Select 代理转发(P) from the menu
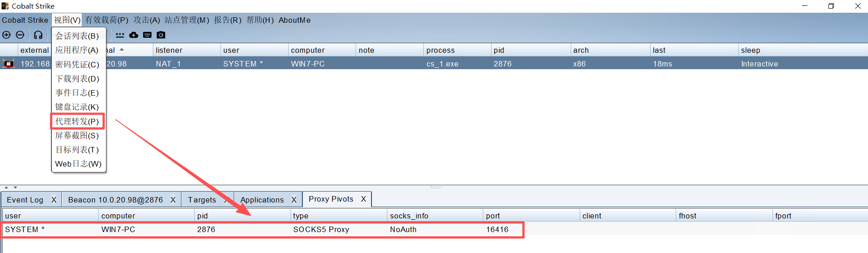Viewport: 868px width, 253px height. [x=78, y=121]
